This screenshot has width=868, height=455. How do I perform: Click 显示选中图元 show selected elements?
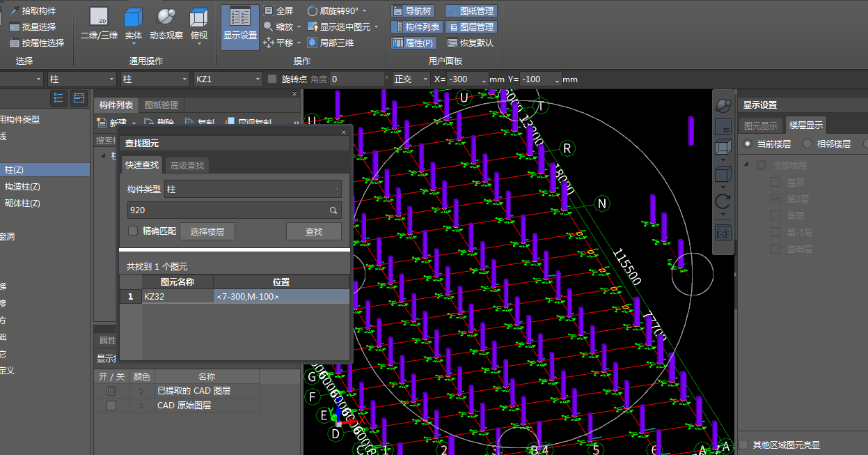pyautogui.click(x=339, y=26)
